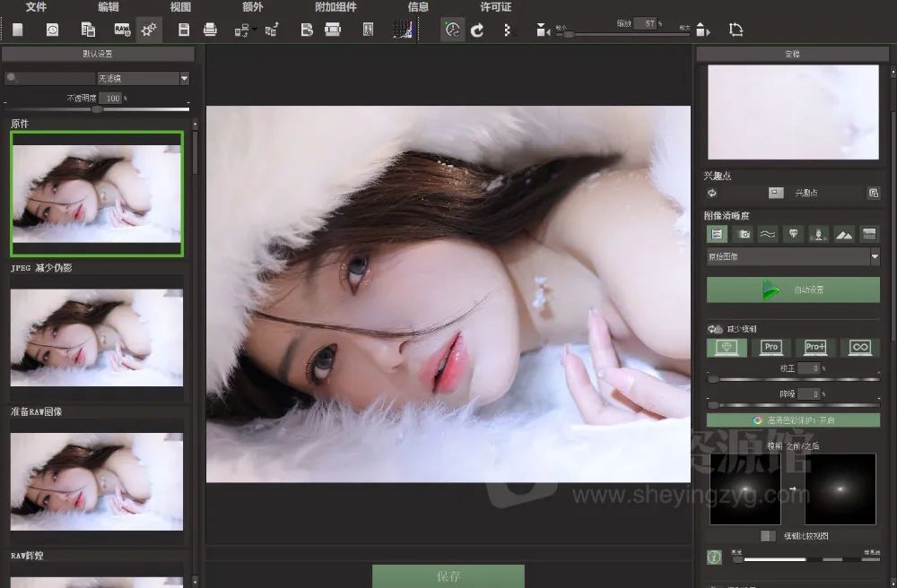Click the 自动设置 auto settings button
Viewport: 897px width, 588px height.
click(x=793, y=290)
